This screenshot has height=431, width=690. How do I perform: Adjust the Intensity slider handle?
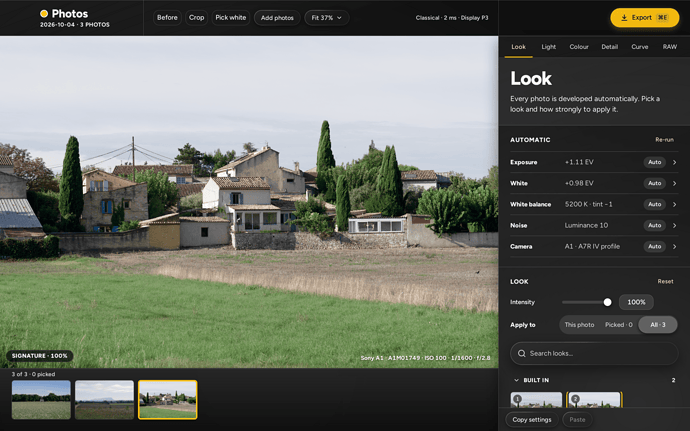click(607, 302)
